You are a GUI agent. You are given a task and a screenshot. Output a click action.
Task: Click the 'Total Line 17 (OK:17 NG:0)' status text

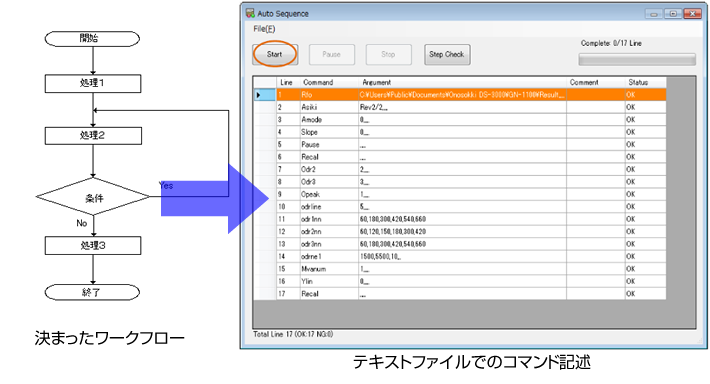coord(293,334)
